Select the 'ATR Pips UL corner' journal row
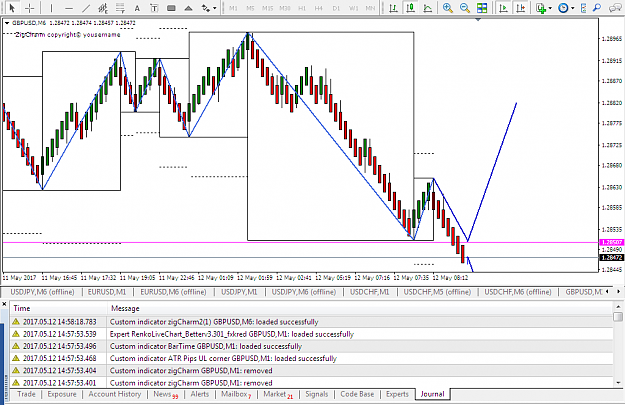The image size is (625, 405). 311,358
